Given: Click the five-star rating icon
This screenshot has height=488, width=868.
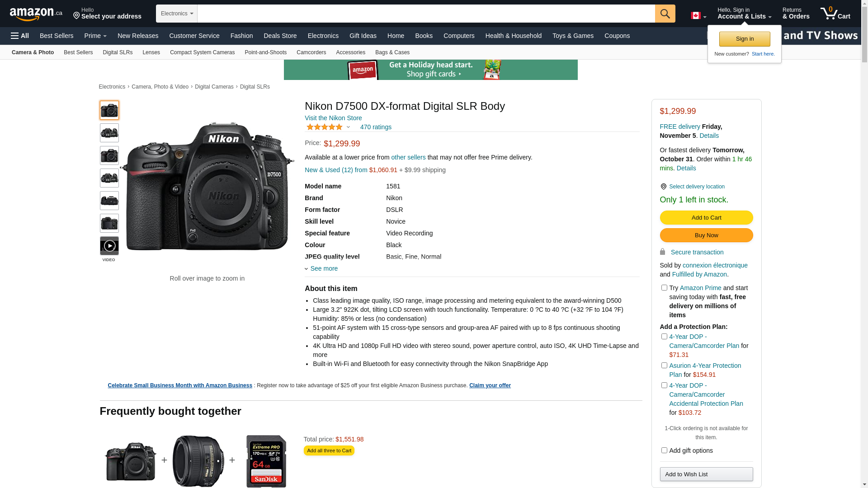Looking at the screenshot, I should [325, 127].
